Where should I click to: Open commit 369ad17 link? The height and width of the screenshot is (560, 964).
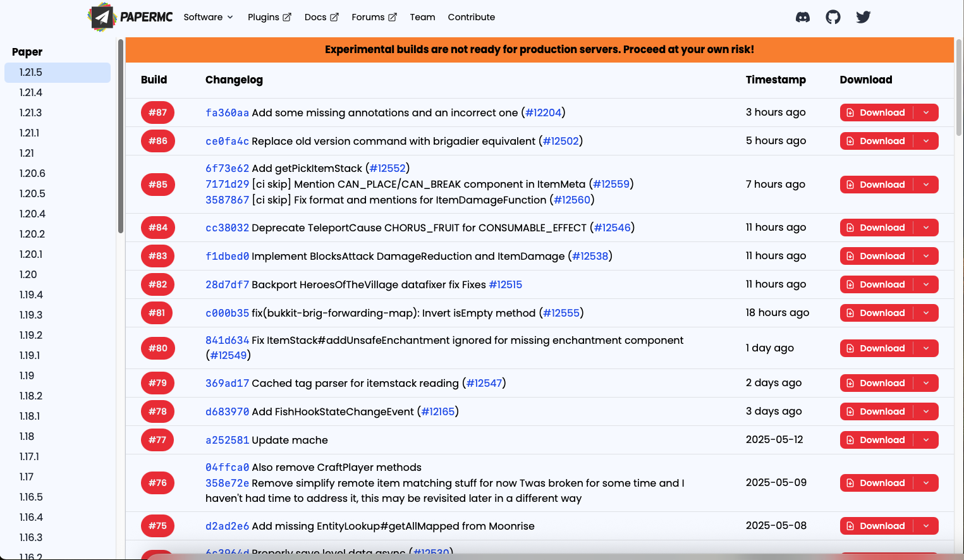[x=227, y=384]
